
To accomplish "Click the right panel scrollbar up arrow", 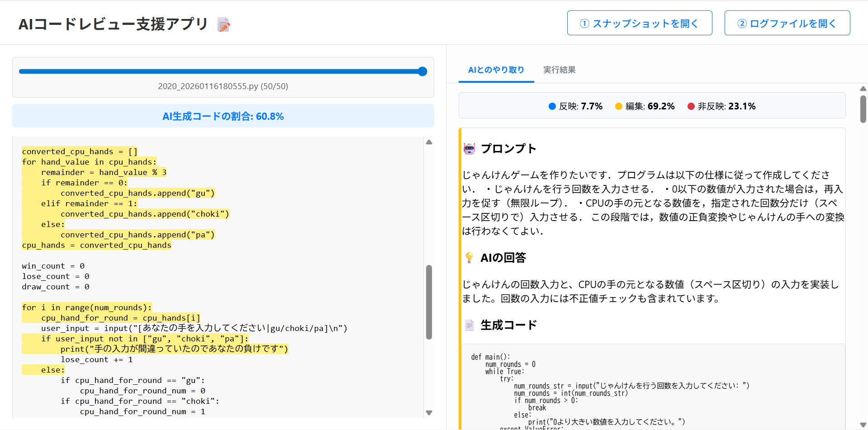I will [x=863, y=89].
